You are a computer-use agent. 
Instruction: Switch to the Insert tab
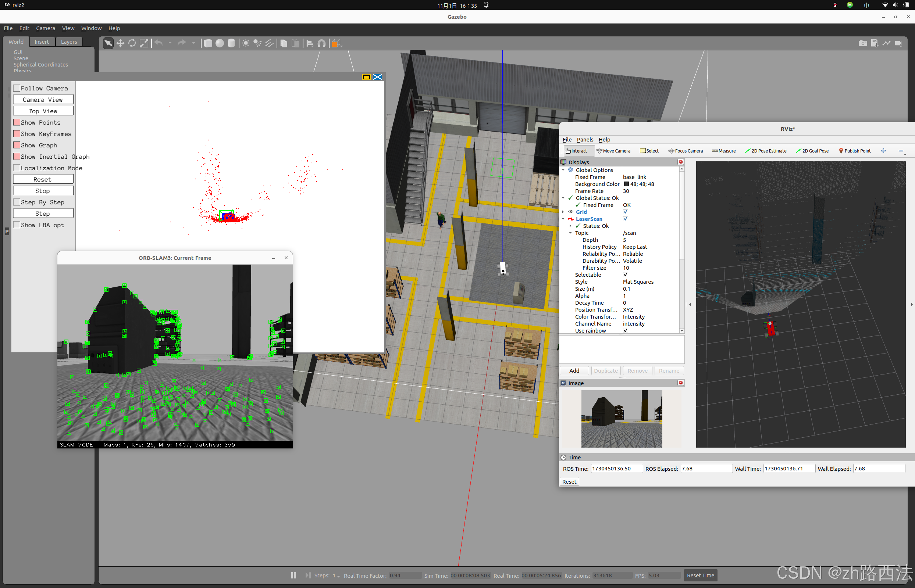coord(42,42)
